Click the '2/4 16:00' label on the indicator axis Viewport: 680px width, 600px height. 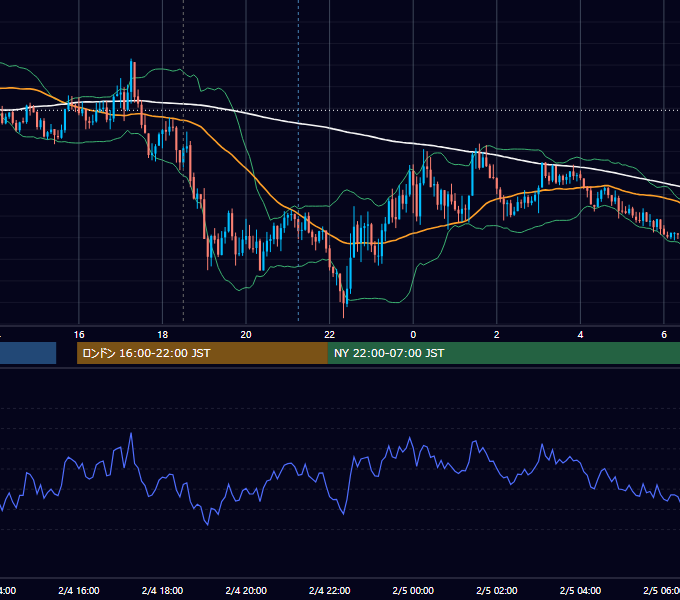pyautogui.click(x=79, y=591)
